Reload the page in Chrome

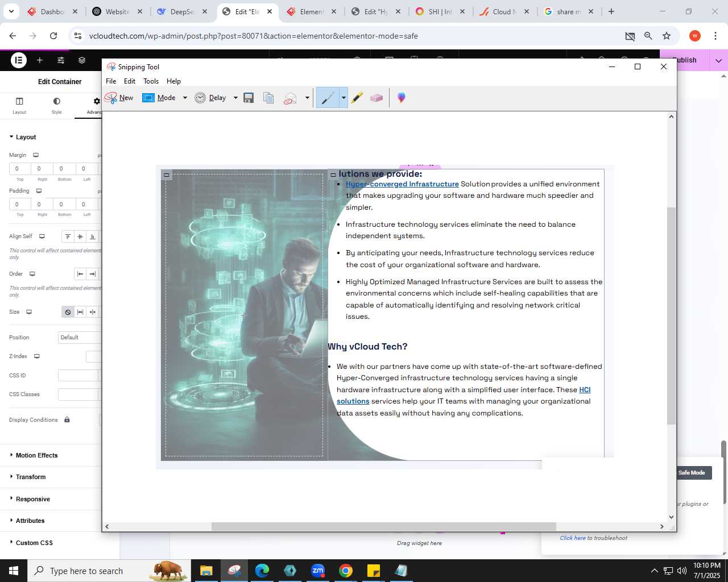[53, 36]
